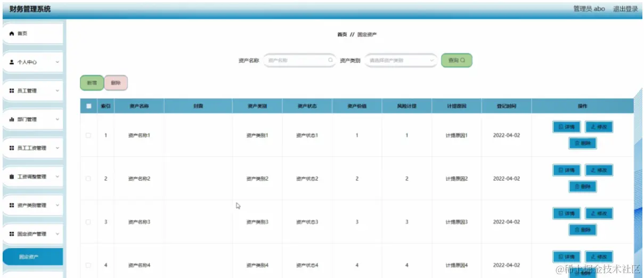Open the 员工工资管理 sidebar menu
This screenshot has height=278, width=644.
33,148
